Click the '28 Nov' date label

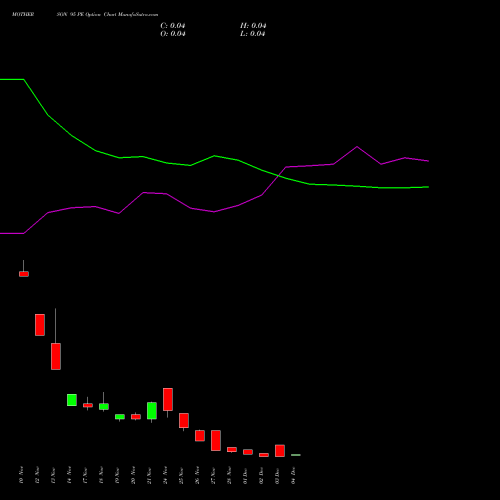pos(229,475)
